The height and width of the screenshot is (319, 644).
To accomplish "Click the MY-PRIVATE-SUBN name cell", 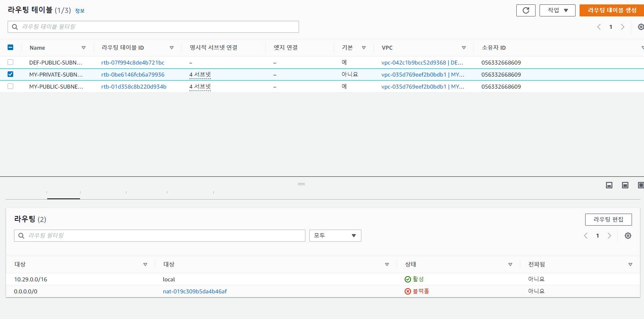I will (x=56, y=75).
